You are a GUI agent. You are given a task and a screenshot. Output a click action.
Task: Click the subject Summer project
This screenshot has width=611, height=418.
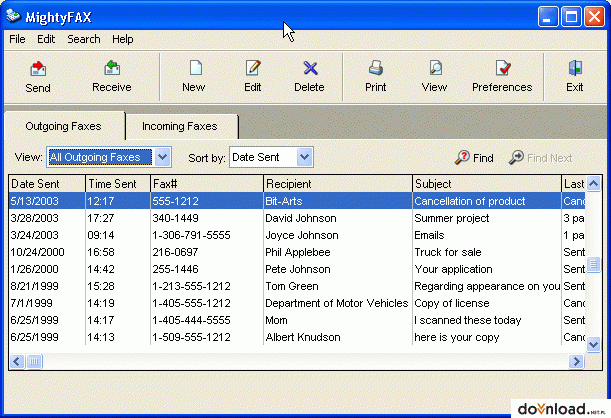point(452,218)
